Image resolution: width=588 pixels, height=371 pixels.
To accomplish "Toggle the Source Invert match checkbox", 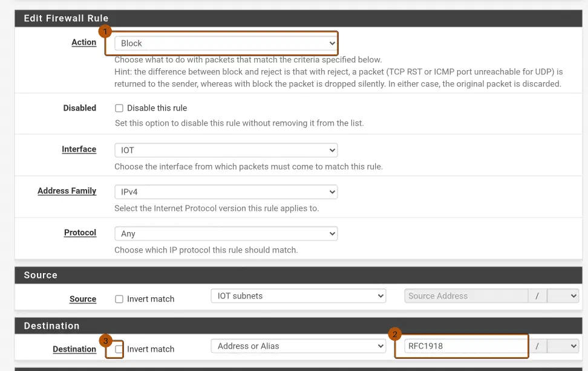I will [119, 299].
